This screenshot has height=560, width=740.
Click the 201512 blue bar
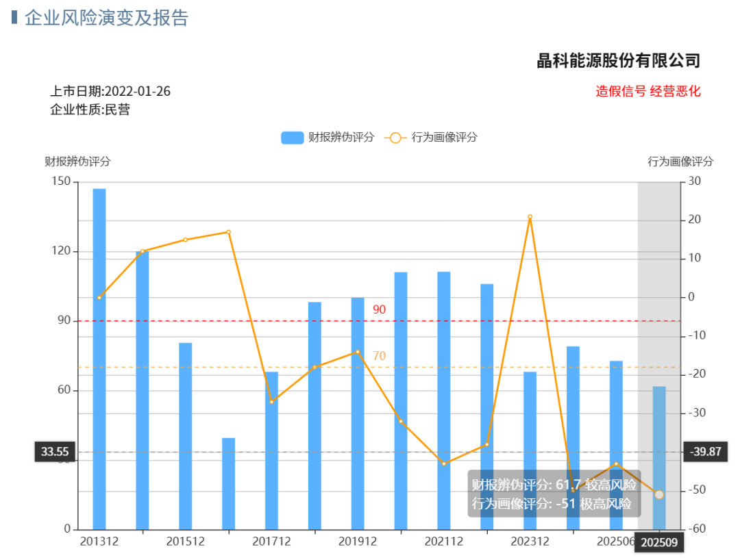[x=186, y=436]
